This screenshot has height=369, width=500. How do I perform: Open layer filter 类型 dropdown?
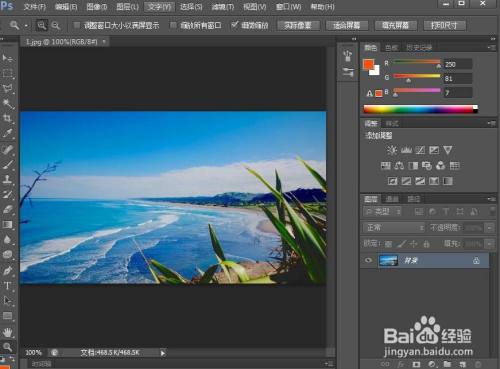[383, 211]
